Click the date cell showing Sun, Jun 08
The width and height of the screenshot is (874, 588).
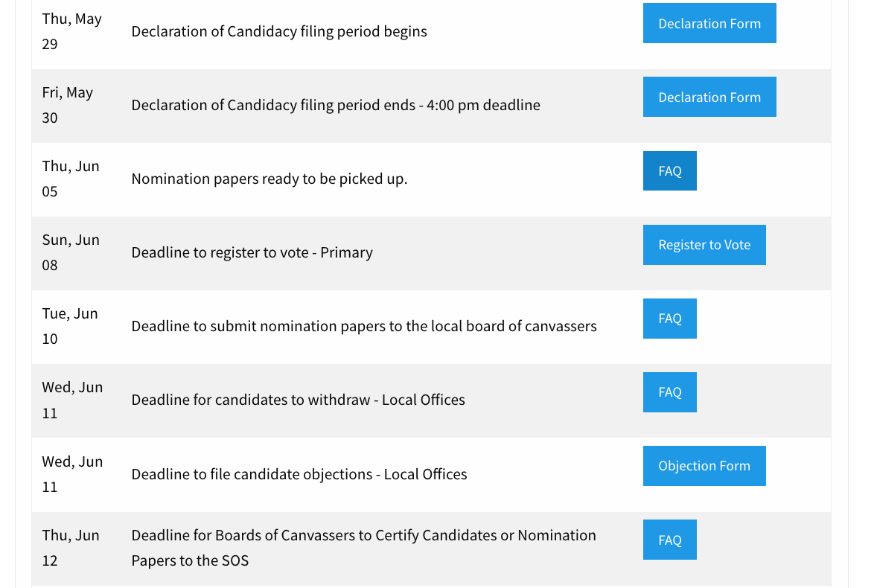coord(71,252)
